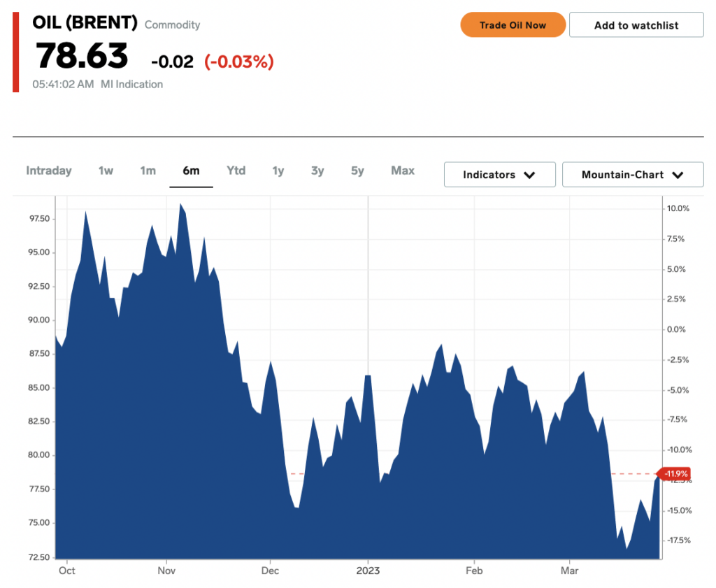Screen dimensions: 716x588
Task: Open the Mountain-Chart type dropdown
Action: tap(633, 174)
